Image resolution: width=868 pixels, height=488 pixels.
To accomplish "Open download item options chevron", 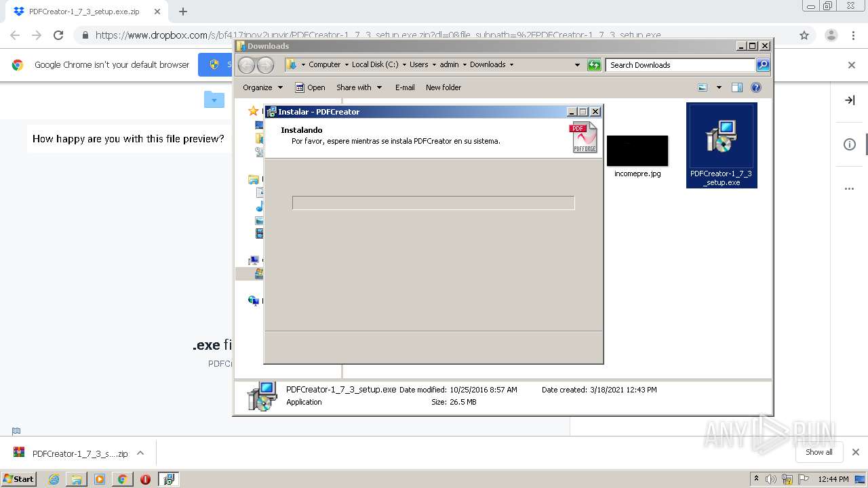I will pyautogui.click(x=140, y=453).
